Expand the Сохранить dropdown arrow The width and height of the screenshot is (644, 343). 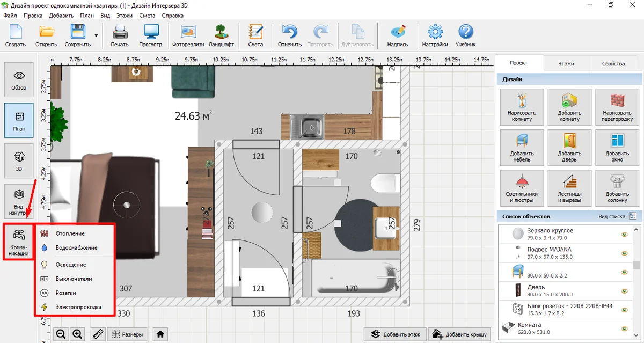point(96,36)
